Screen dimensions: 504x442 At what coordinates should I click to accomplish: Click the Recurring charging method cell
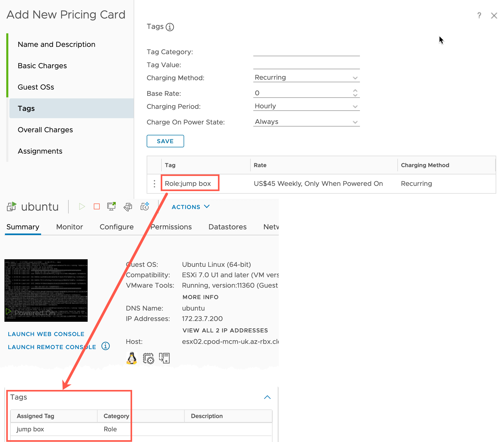[416, 184]
